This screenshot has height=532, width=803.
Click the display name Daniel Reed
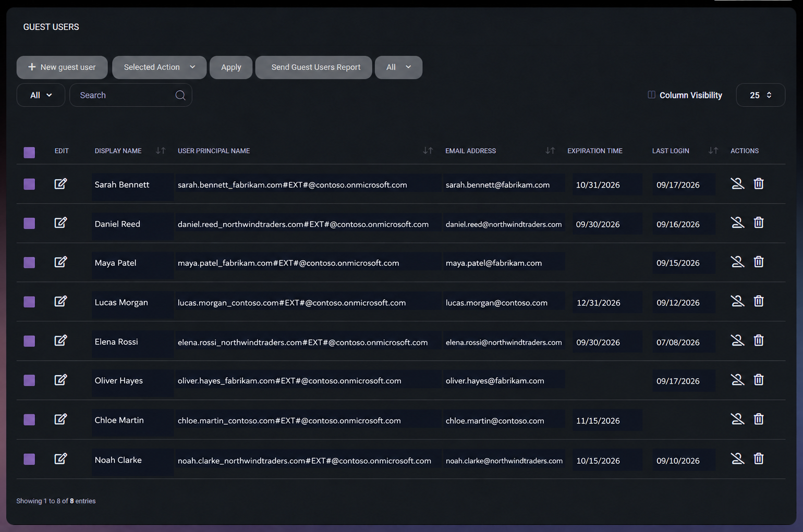[117, 224]
